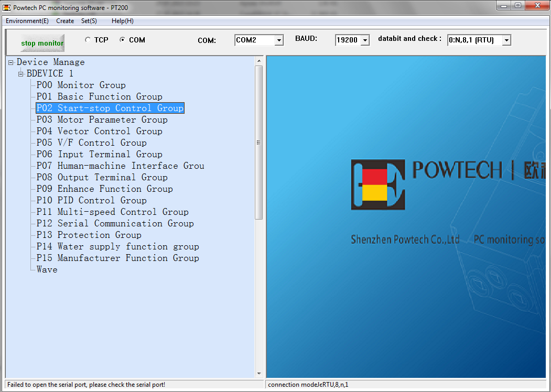The width and height of the screenshot is (551, 392).
Task: Click the Shenzhen Powtech Co.,Ltd text
Action: point(405,239)
